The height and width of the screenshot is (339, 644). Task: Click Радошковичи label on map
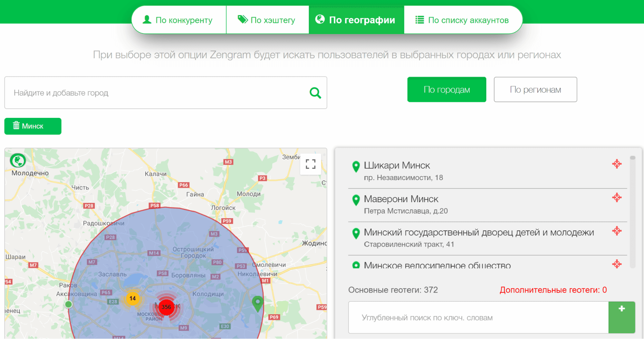(103, 223)
